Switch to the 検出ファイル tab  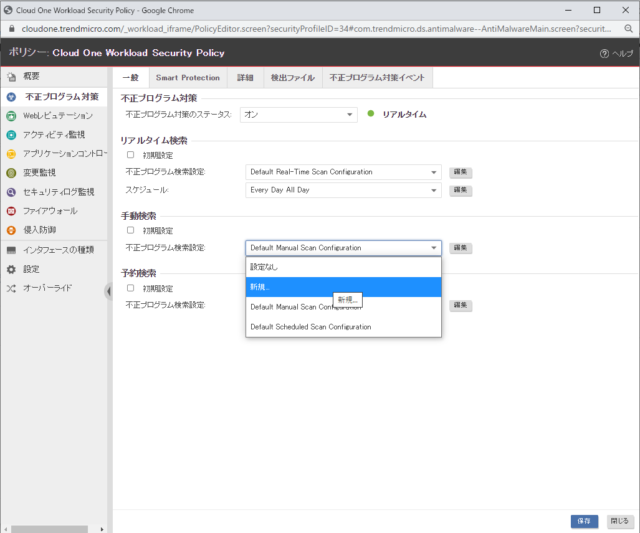pos(293,78)
